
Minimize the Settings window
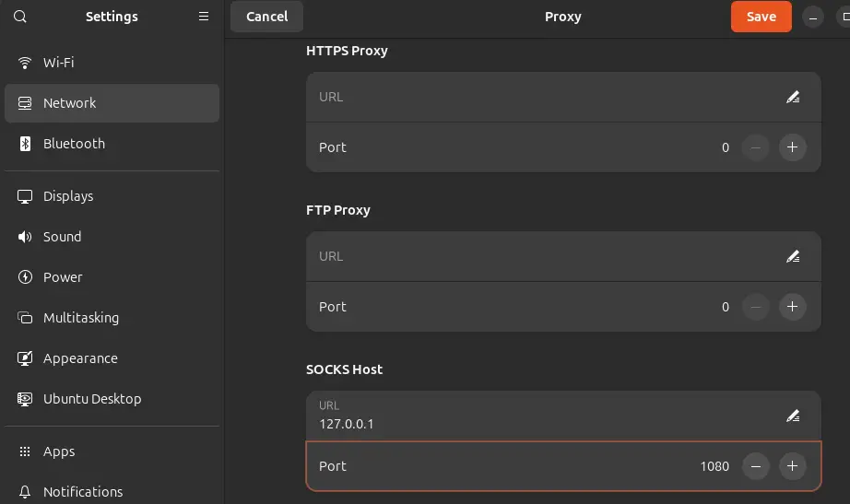[812, 18]
